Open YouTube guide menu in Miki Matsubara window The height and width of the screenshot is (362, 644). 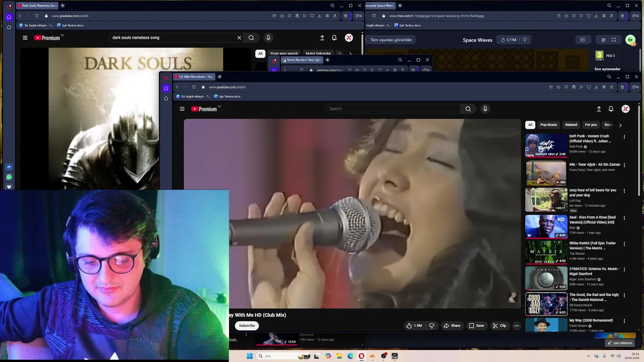[182, 109]
